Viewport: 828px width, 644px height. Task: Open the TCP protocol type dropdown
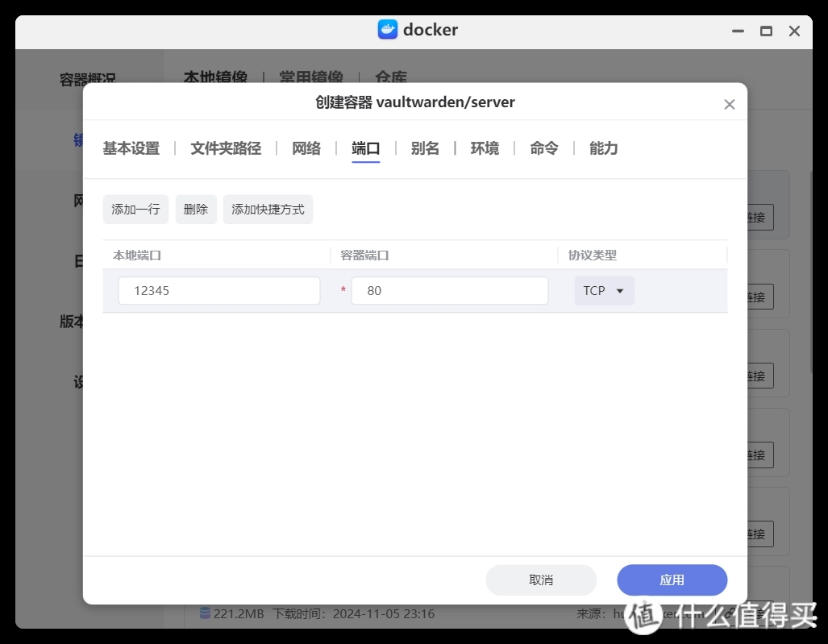tap(604, 291)
